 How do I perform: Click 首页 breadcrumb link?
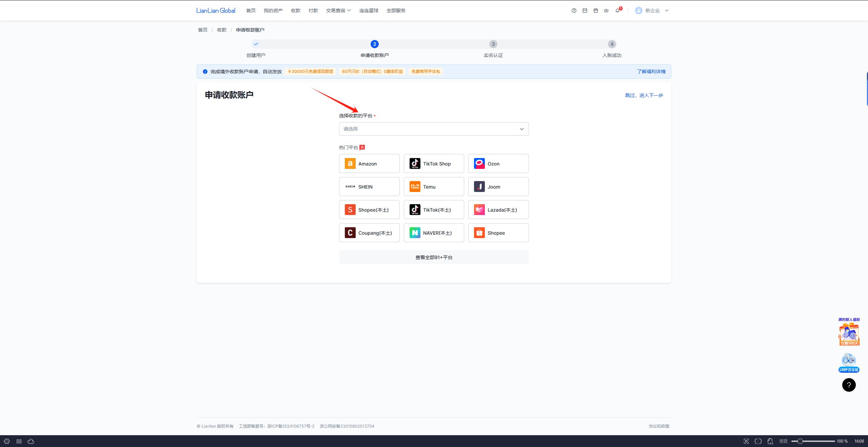203,30
